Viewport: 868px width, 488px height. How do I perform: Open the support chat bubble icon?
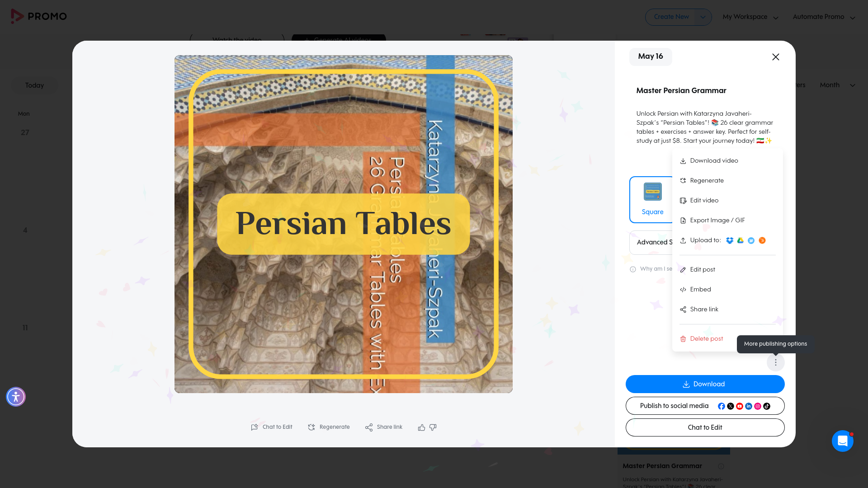843,441
